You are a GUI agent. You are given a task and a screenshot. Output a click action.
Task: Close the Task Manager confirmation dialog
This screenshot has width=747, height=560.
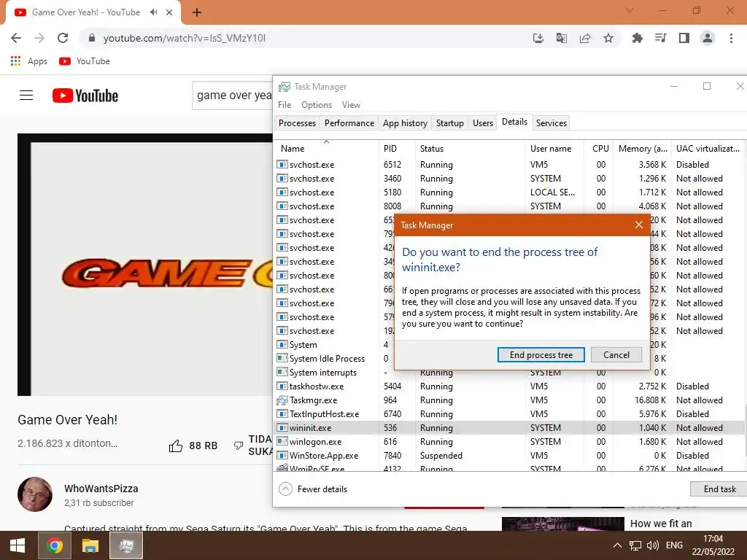[639, 225]
